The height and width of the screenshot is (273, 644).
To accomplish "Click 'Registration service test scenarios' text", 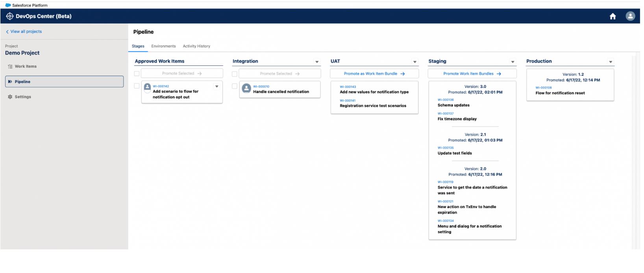I will tap(373, 106).
